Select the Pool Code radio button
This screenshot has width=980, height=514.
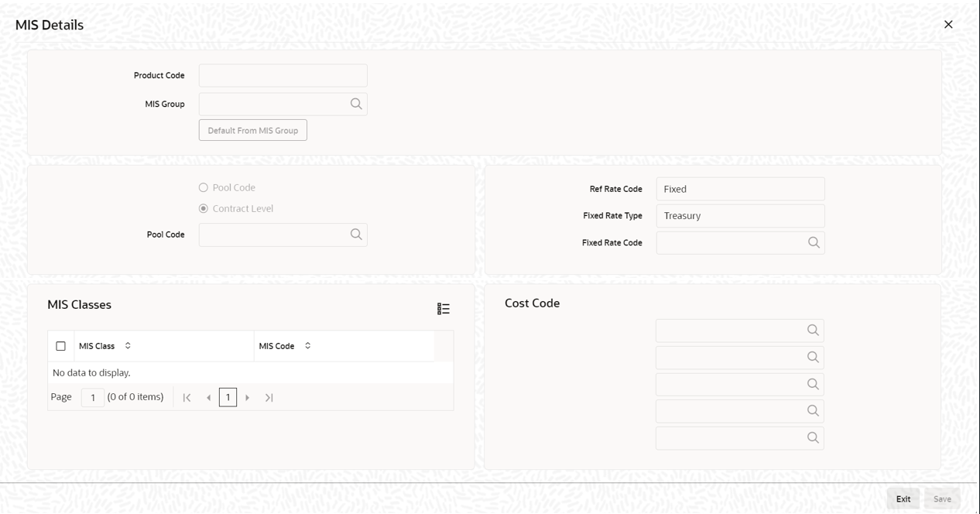click(x=202, y=187)
